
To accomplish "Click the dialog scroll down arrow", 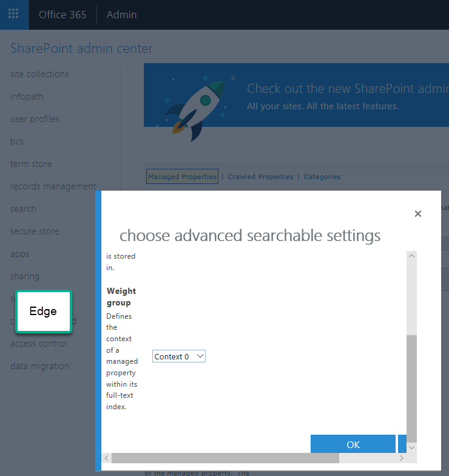I will [411, 447].
